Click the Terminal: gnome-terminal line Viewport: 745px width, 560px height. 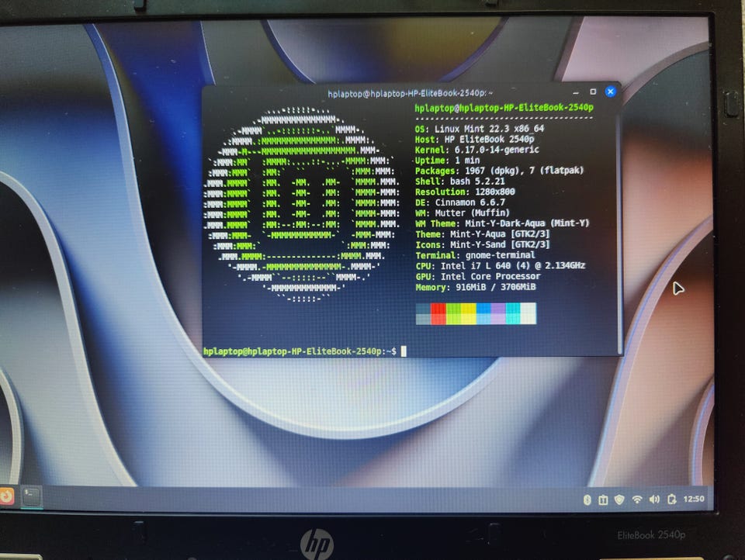pos(475,255)
